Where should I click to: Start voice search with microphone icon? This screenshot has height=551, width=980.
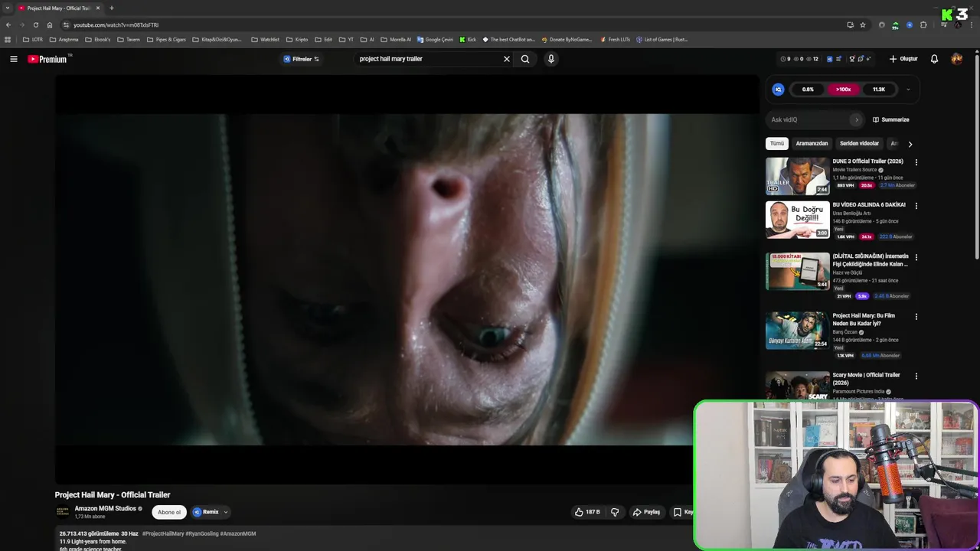point(550,59)
